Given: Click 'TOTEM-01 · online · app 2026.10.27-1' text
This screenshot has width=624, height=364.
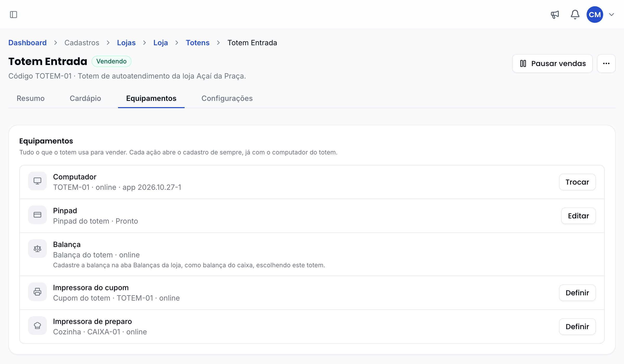Looking at the screenshot, I should pyautogui.click(x=117, y=187).
